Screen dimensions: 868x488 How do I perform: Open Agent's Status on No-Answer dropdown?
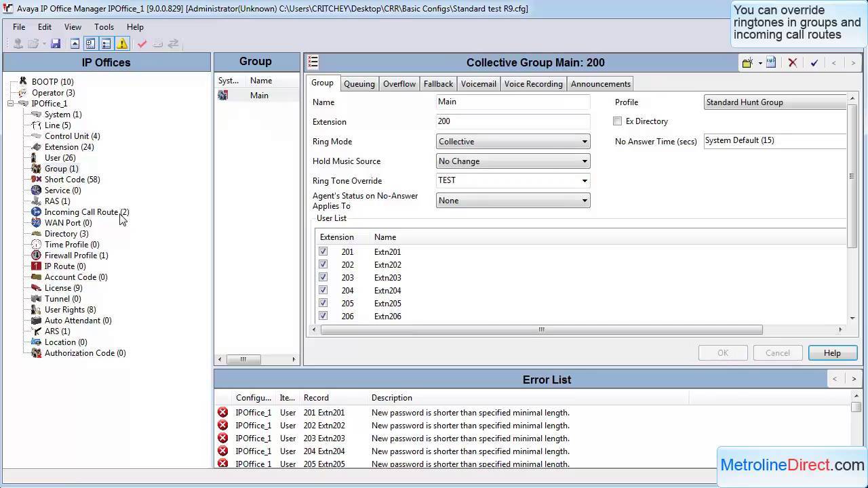(x=585, y=201)
